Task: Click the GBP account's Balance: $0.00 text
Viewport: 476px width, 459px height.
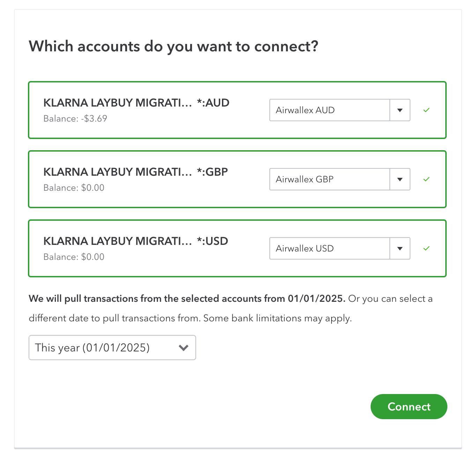Action: click(x=74, y=188)
